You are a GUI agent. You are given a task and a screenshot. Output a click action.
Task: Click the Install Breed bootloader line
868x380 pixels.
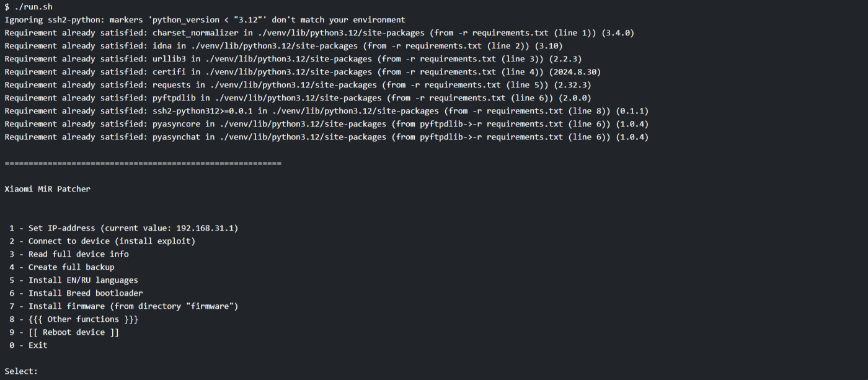pos(76,293)
